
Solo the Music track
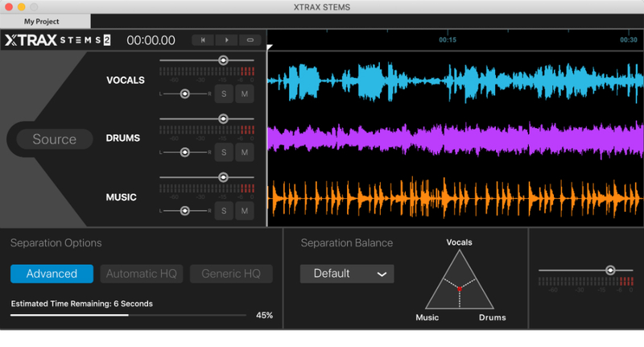pos(223,210)
